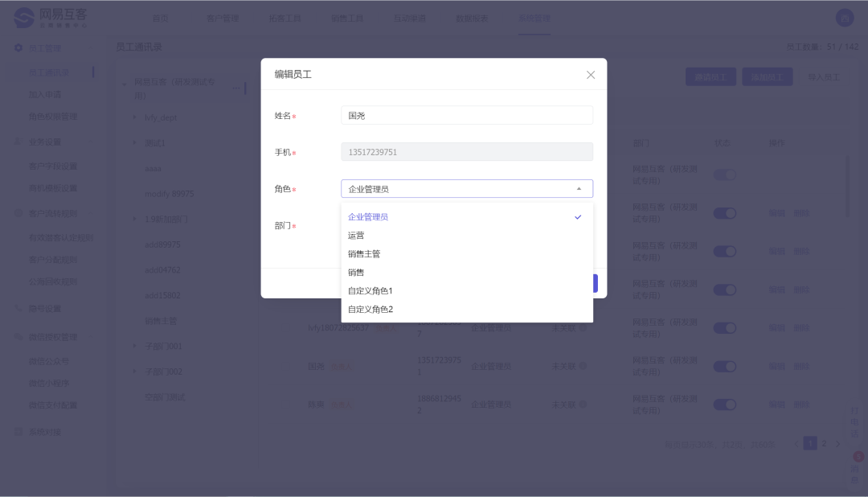Switch to the 客户管理 tab
The width and height of the screenshot is (868, 497).
pyautogui.click(x=222, y=18)
